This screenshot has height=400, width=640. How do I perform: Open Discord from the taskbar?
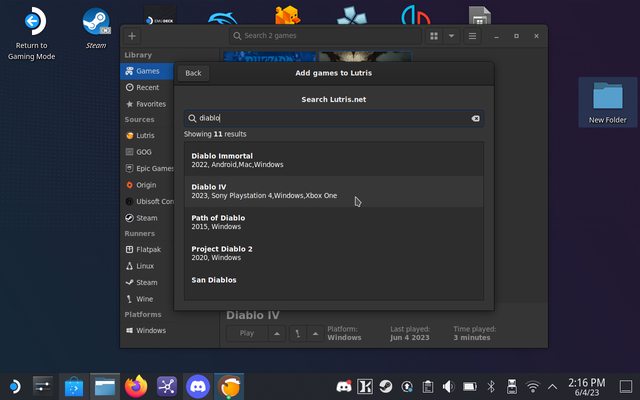[198, 385]
